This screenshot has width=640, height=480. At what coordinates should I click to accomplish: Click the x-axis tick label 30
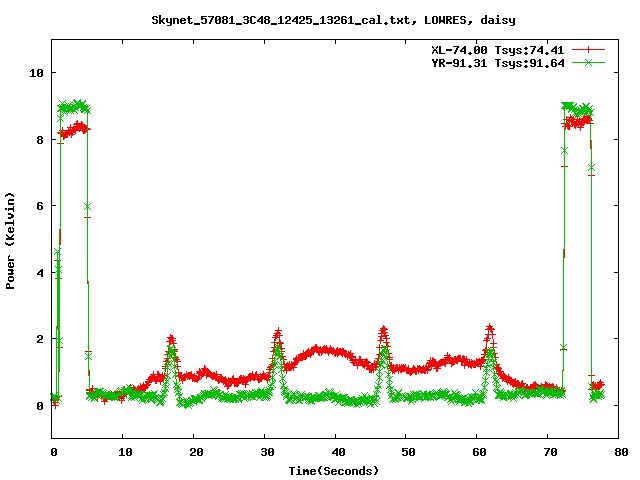(x=267, y=452)
